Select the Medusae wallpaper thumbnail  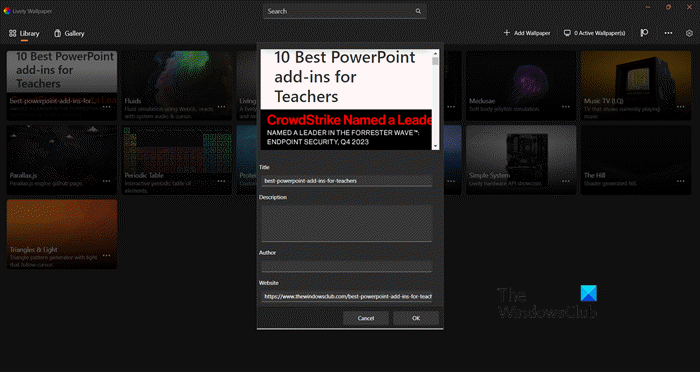[x=521, y=85]
